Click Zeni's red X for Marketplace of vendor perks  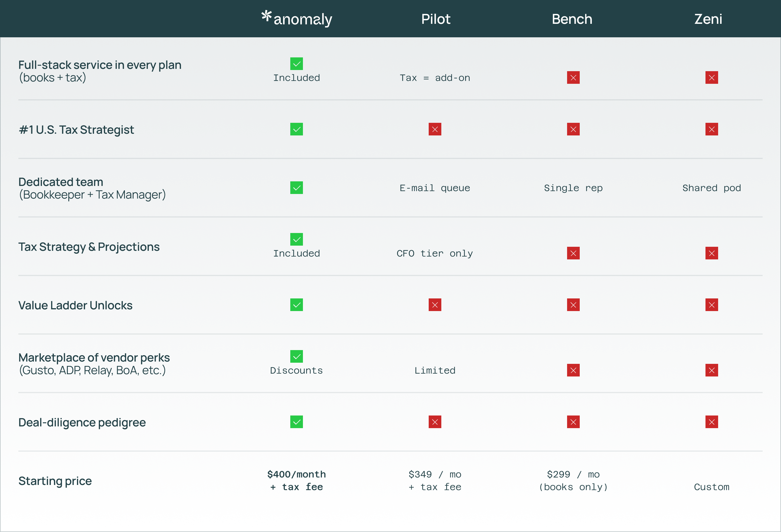(x=712, y=370)
